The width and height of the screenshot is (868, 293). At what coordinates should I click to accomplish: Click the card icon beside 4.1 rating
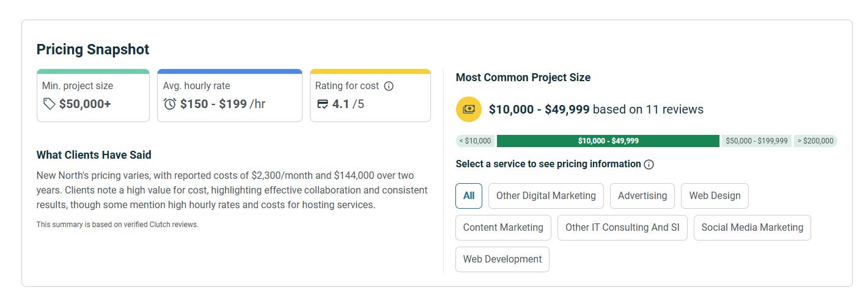click(x=322, y=104)
